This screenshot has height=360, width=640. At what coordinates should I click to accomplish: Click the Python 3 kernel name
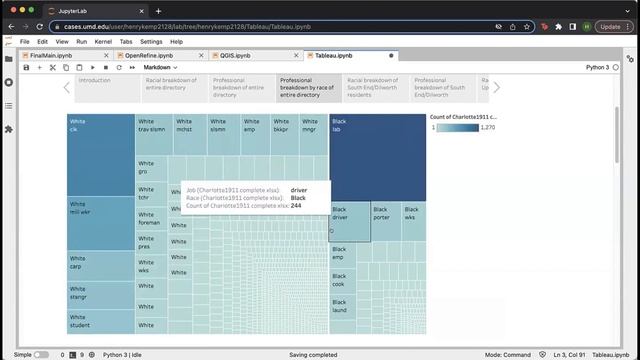(x=597, y=67)
